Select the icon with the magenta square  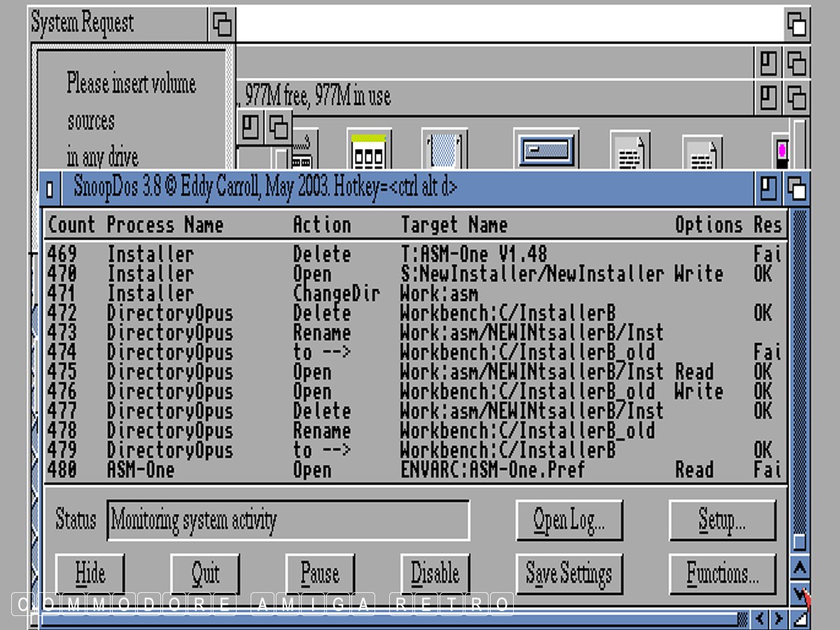pyautogui.click(x=782, y=152)
